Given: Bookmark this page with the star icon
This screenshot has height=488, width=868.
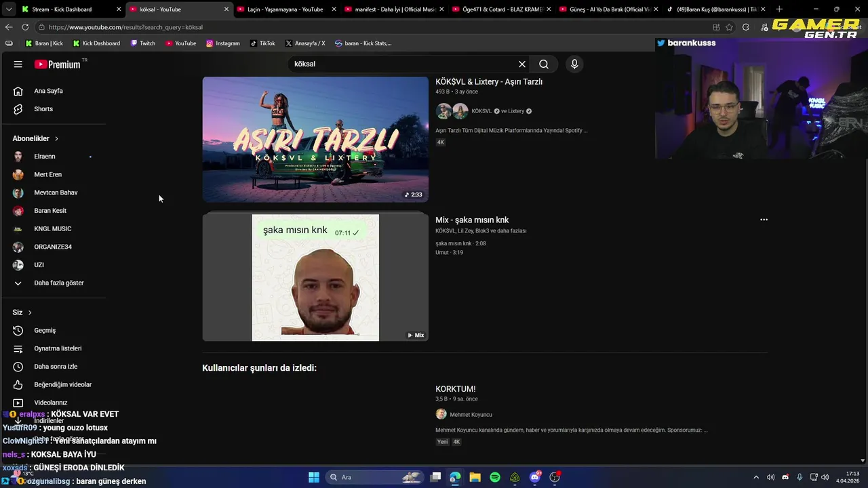Looking at the screenshot, I should point(729,27).
